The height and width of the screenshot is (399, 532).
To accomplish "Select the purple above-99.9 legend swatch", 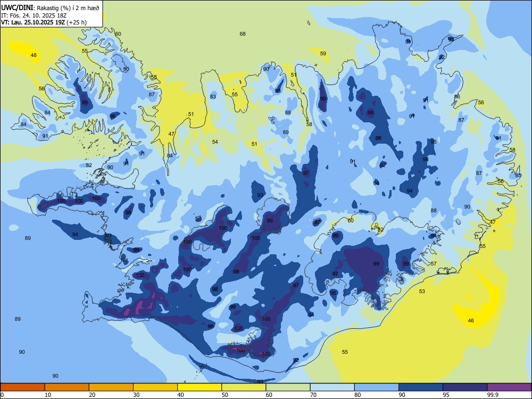I will (509, 387).
